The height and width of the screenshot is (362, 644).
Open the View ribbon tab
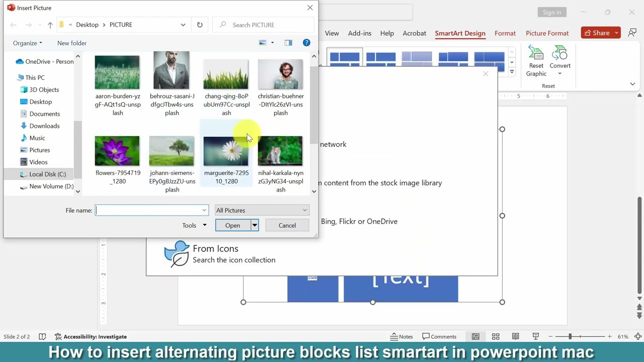tap(332, 33)
